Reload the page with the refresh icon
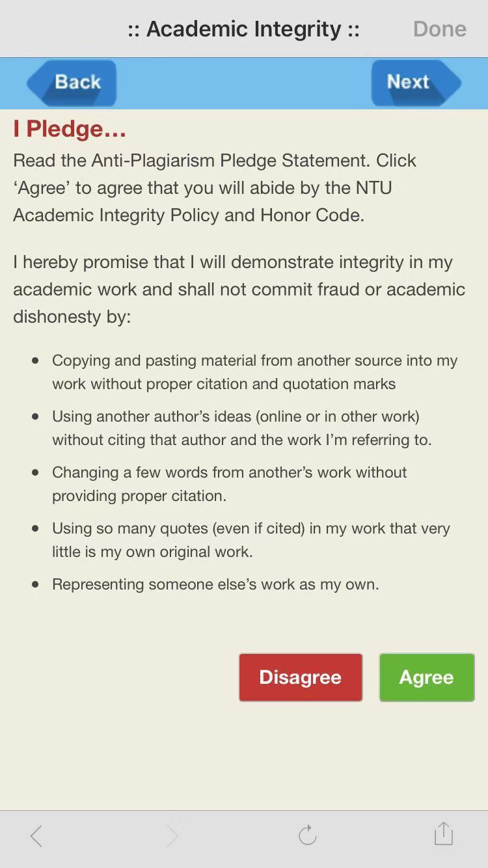 (307, 835)
